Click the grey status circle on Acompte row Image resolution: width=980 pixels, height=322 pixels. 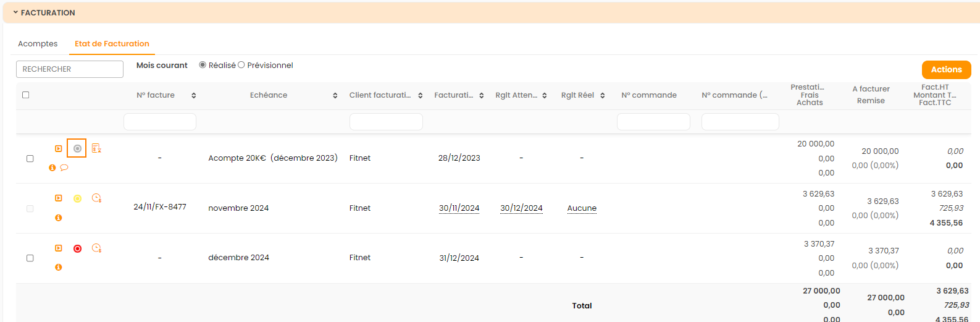click(77, 148)
